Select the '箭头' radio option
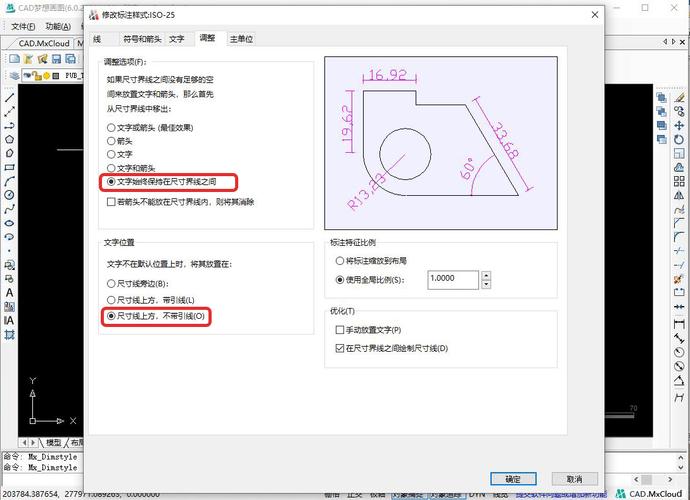Viewport: 690px width, 500px height. pos(120,141)
